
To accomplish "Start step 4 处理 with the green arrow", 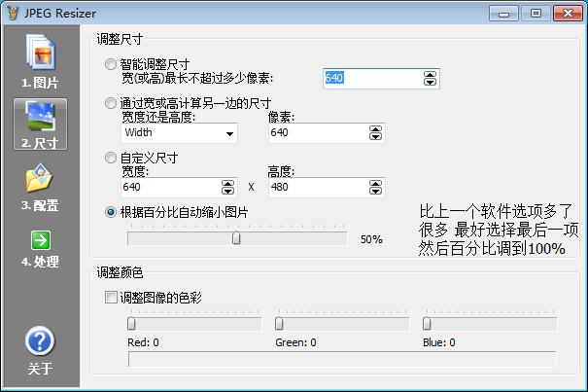I will pos(41,248).
